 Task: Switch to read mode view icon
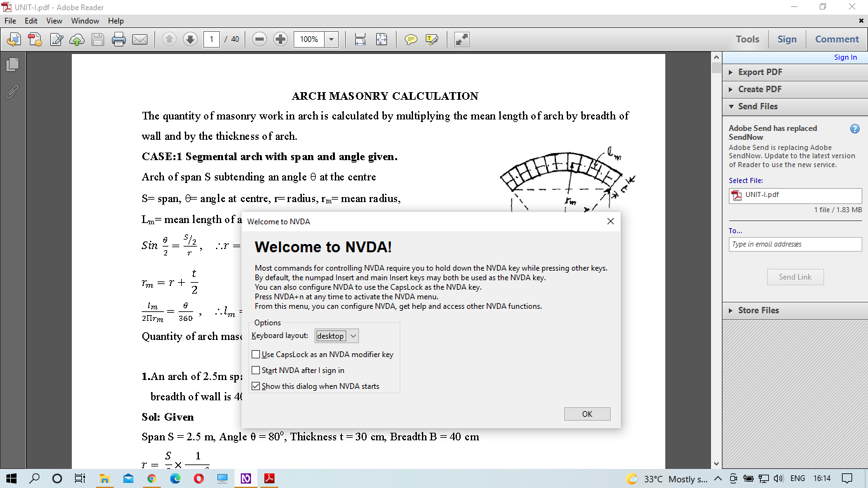pos(462,39)
